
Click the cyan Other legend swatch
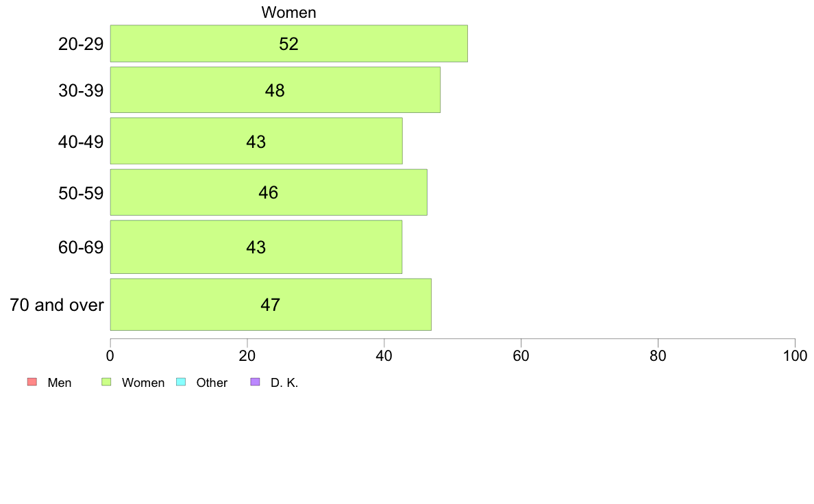181,382
